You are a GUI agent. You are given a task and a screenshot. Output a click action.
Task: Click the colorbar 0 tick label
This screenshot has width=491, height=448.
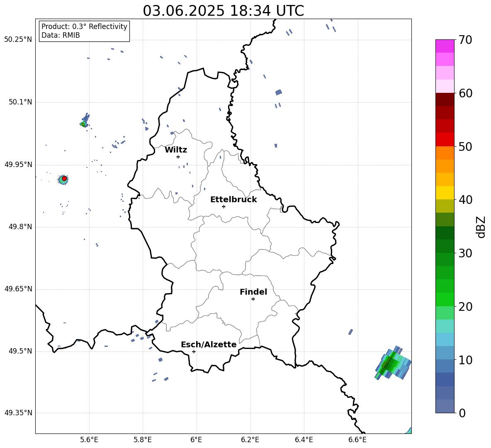[x=462, y=413]
